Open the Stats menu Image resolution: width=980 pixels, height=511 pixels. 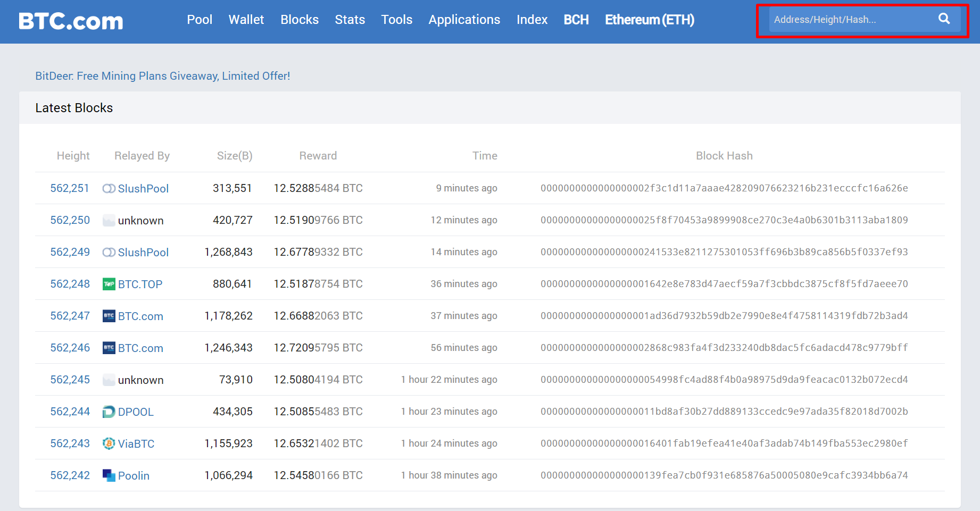[x=350, y=20]
